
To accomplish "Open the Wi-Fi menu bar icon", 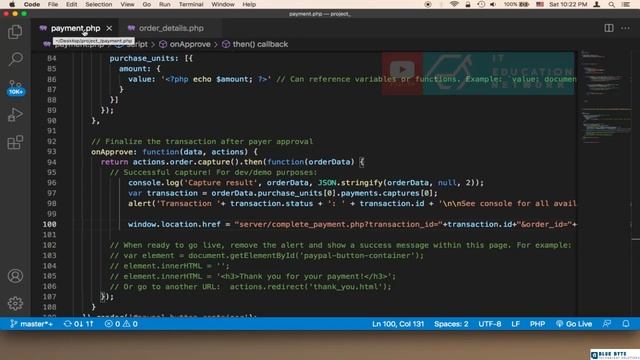I will [454, 4].
